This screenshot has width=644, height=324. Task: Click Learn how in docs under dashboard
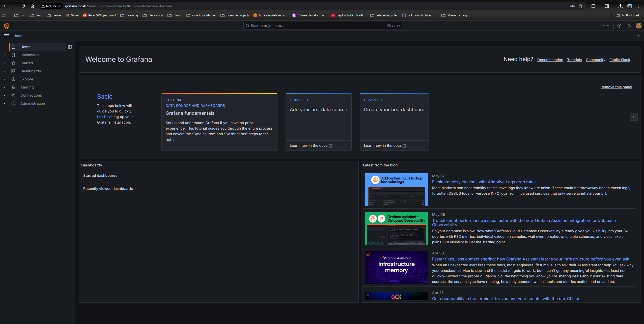[x=385, y=145]
